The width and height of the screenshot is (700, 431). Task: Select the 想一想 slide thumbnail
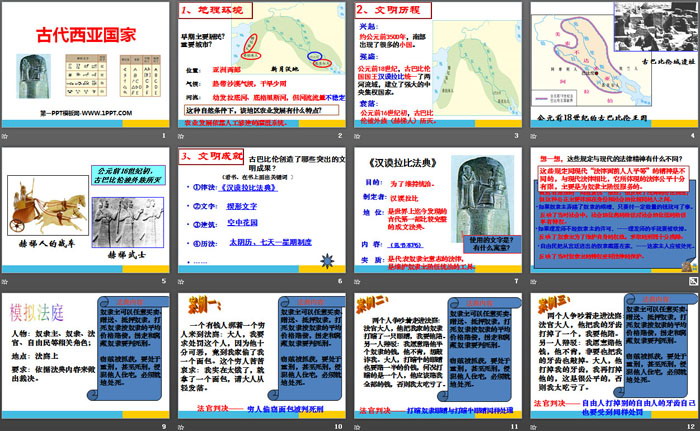tap(614, 210)
